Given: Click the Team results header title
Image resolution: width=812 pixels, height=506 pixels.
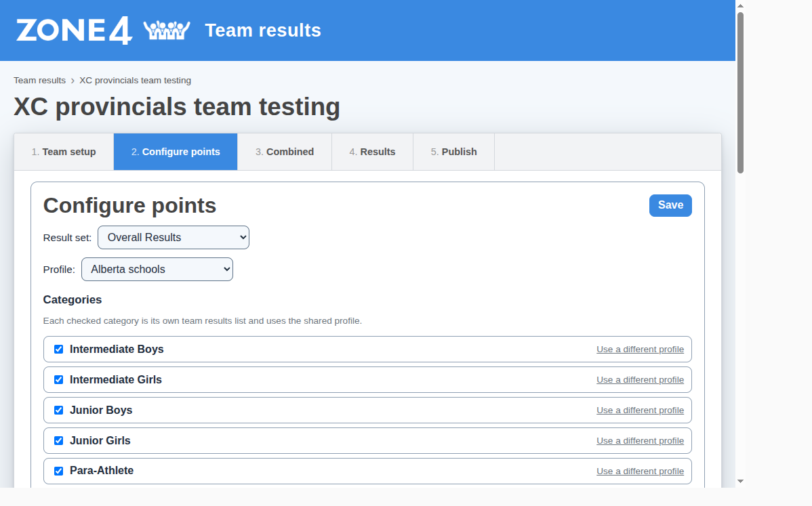Looking at the screenshot, I should 263,30.
